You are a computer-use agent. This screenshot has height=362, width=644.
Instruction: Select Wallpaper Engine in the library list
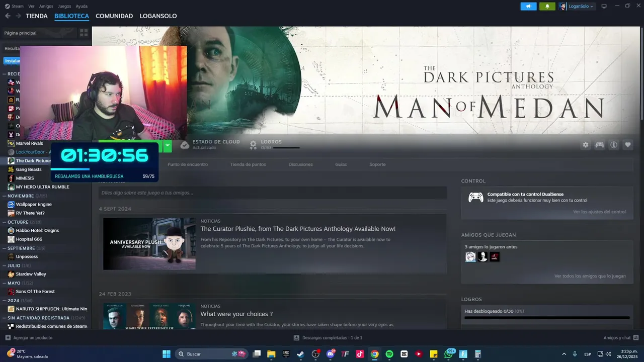click(34, 204)
